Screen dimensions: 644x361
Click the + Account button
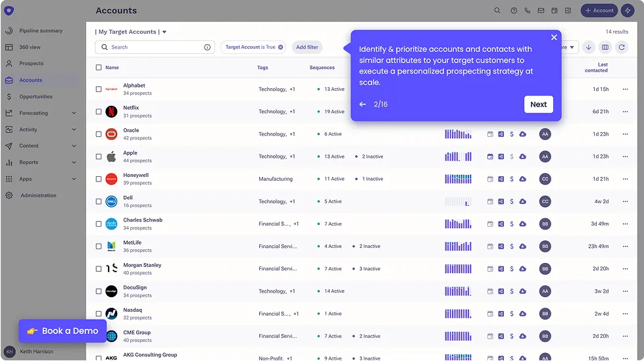[x=599, y=11]
